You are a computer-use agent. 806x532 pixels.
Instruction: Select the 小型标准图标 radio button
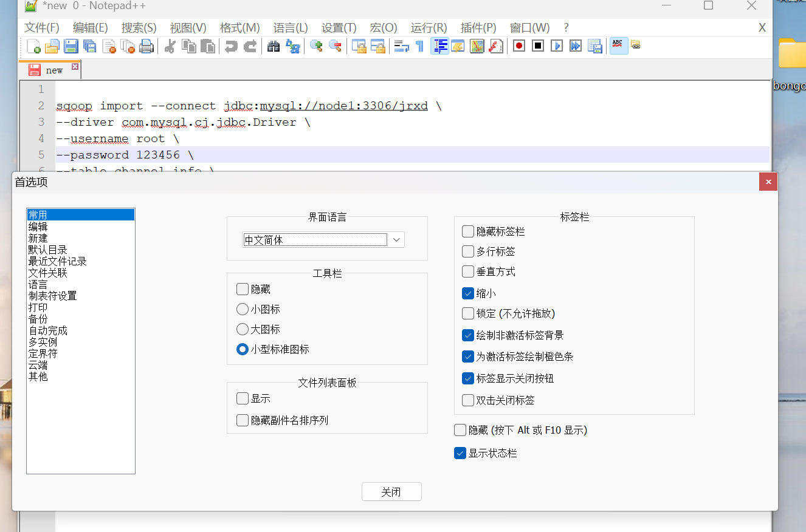[243, 350]
